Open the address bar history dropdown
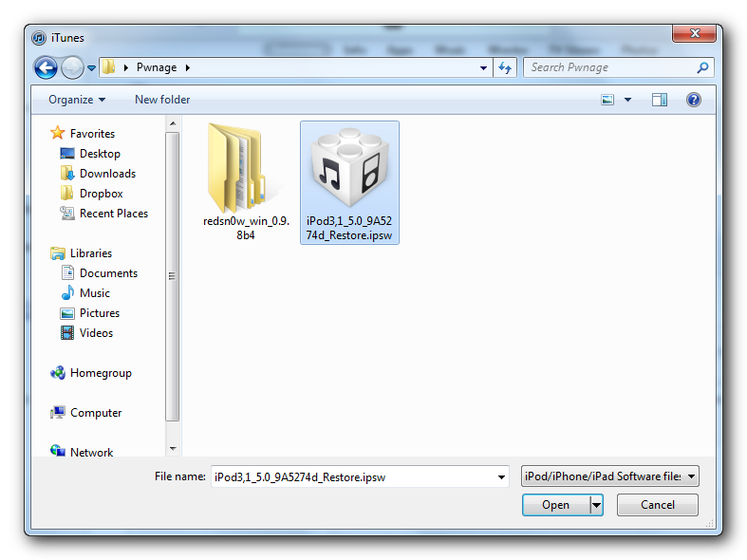Viewport: 747px width, 560px height. point(483,67)
